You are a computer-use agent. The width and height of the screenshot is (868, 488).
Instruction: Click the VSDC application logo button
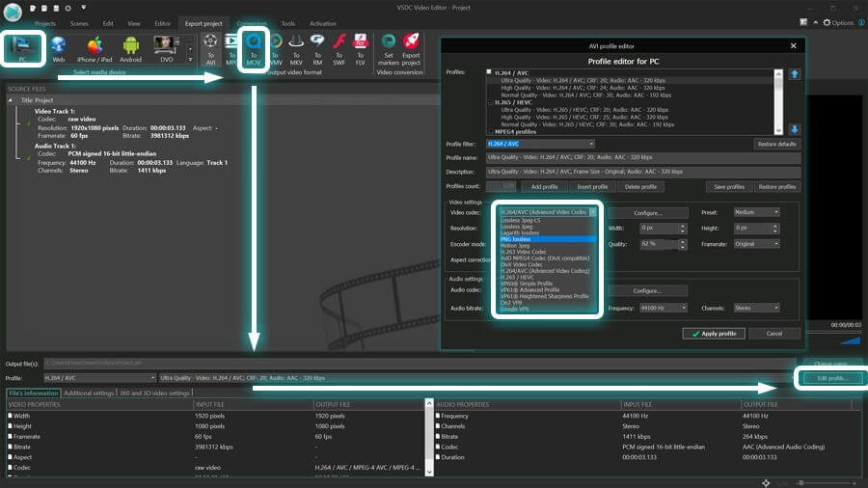pos(13,11)
